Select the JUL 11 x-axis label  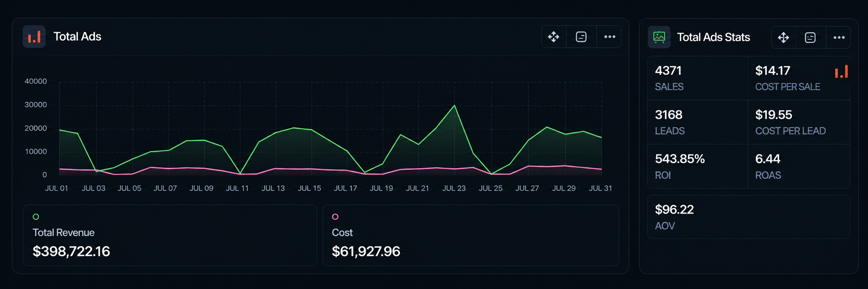237,188
